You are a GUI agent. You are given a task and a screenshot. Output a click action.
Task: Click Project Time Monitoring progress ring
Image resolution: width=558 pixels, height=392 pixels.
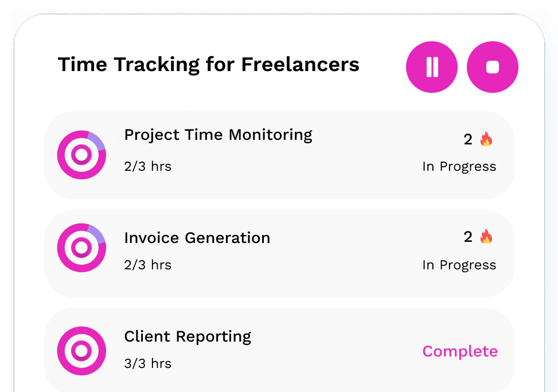click(81, 155)
